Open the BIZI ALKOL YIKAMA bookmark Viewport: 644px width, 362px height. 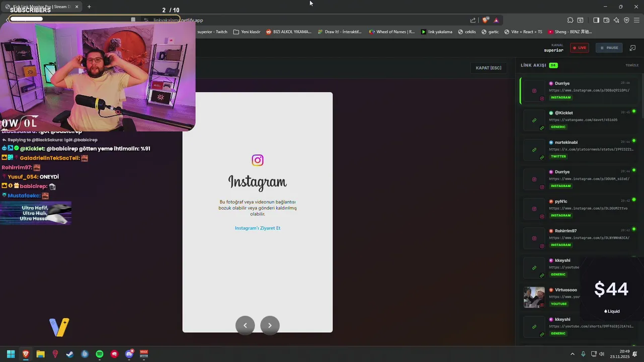(289, 32)
